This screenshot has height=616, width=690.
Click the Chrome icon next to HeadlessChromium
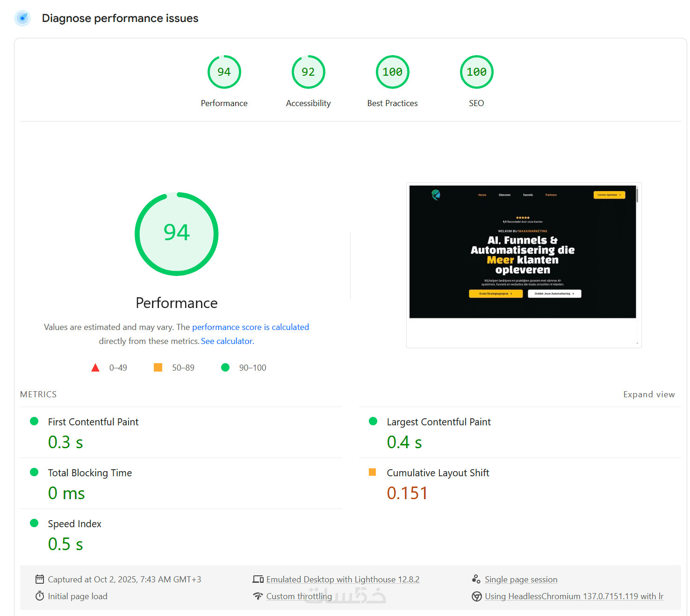point(477,596)
